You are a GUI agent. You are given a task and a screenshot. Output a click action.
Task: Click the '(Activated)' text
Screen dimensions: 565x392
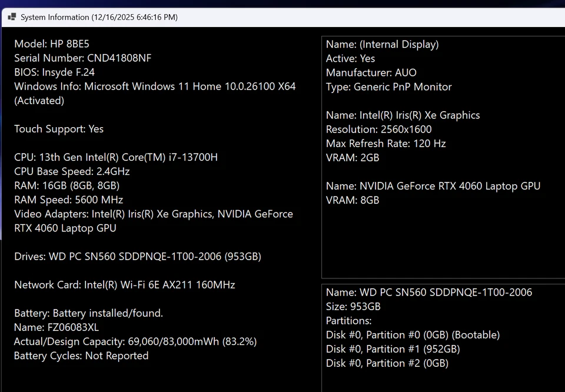39,101
